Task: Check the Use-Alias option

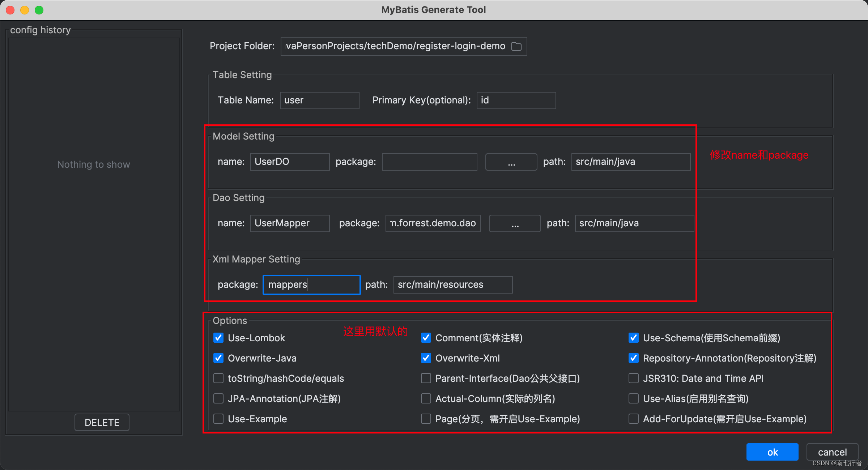Action: coord(634,399)
